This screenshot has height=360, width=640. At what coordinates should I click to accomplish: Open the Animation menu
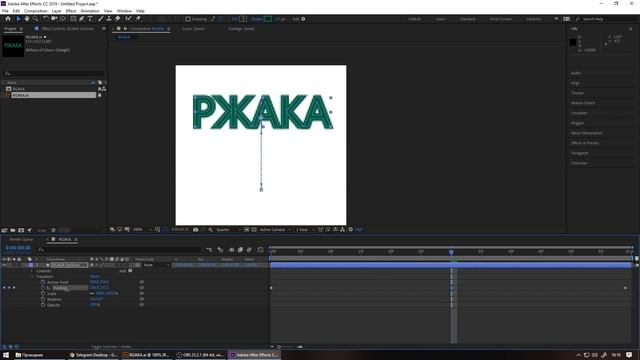point(90,11)
